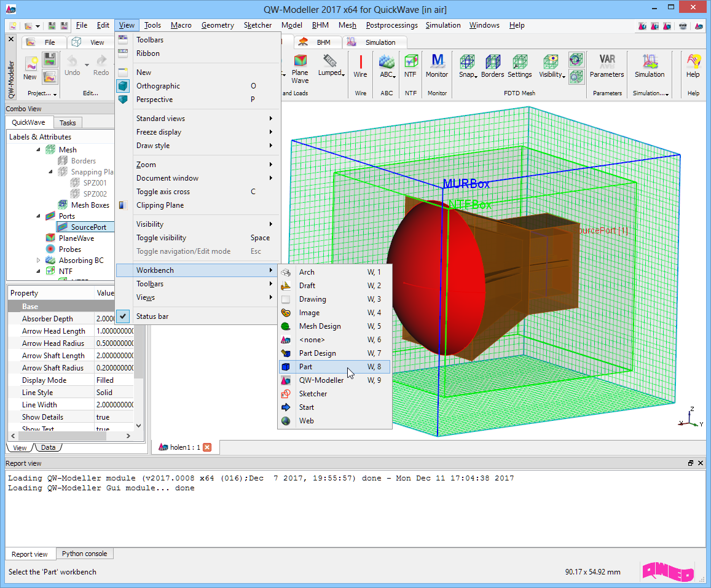This screenshot has width=711, height=588.
Task: Close the Combo View side panel
Action: (x=11, y=39)
